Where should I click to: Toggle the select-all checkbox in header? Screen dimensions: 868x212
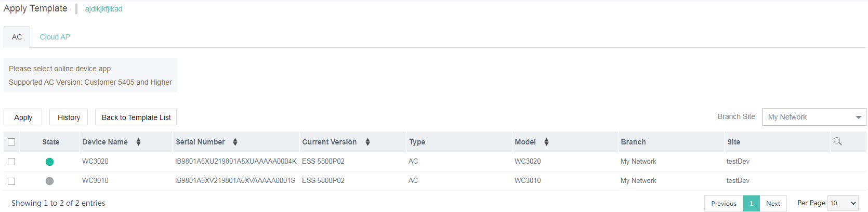(11, 142)
